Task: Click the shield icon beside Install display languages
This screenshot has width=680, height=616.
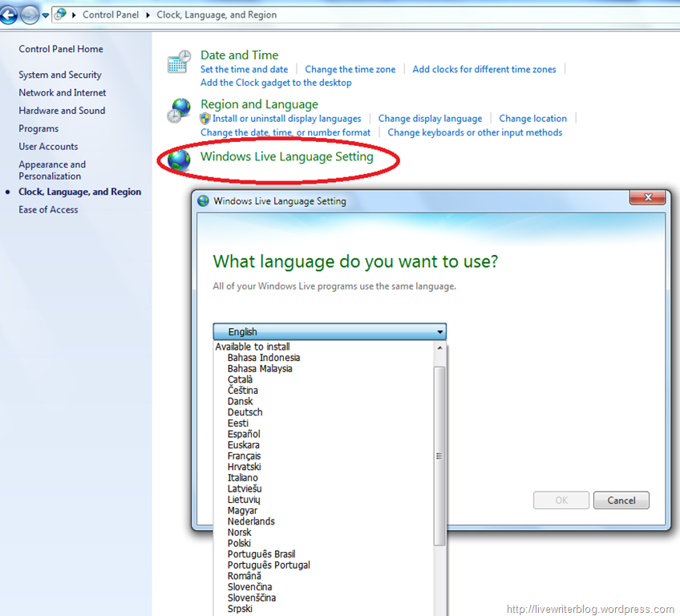Action: click(204, 119)
